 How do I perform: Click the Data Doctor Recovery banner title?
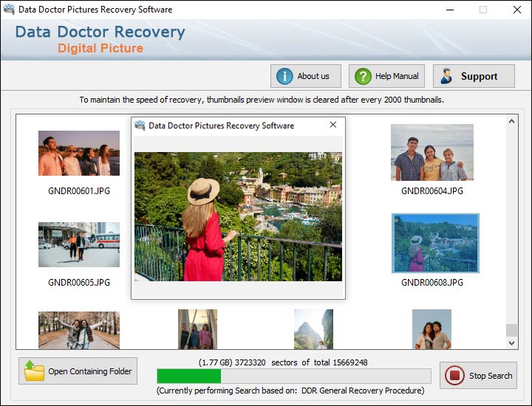pyautogui.click(x=100, y=32)
